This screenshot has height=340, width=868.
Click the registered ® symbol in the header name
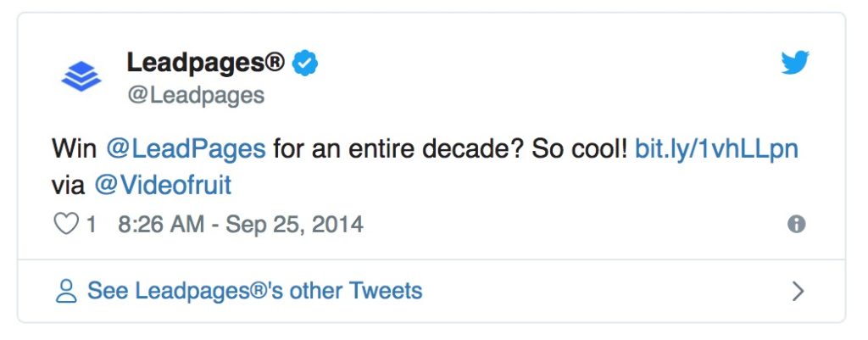pos(275,60)
